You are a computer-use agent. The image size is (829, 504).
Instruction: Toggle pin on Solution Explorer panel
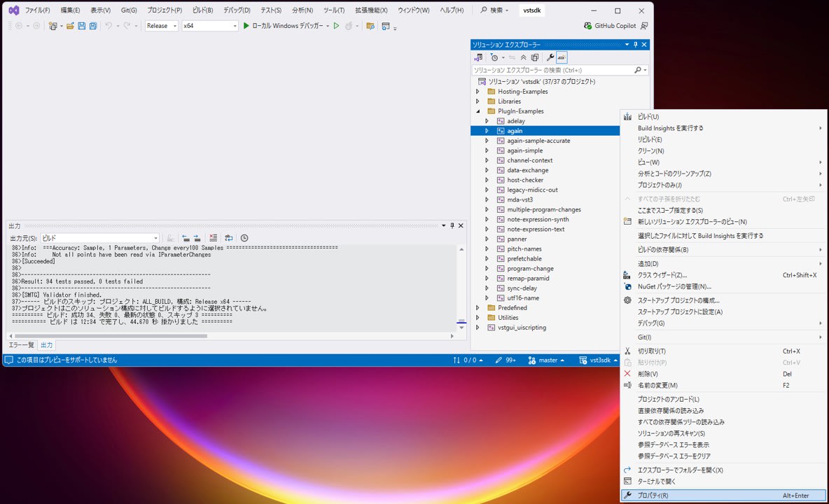click(635, 45)
